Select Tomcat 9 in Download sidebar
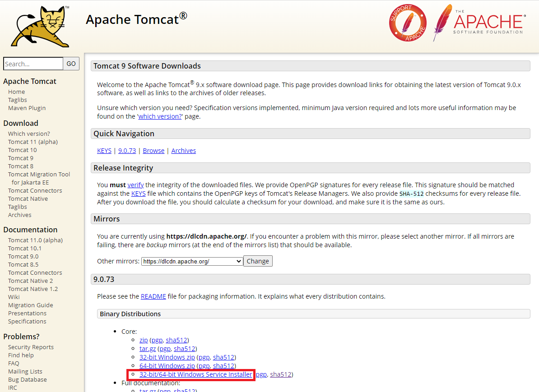The width and height of the screenshot is (539, 392). click(x=21, y=158)
